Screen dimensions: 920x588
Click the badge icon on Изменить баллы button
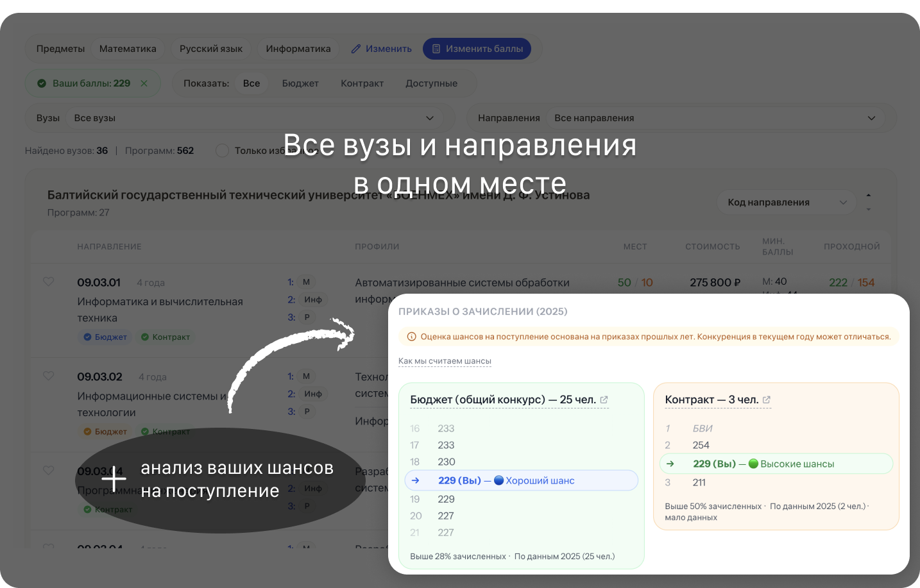437,48
